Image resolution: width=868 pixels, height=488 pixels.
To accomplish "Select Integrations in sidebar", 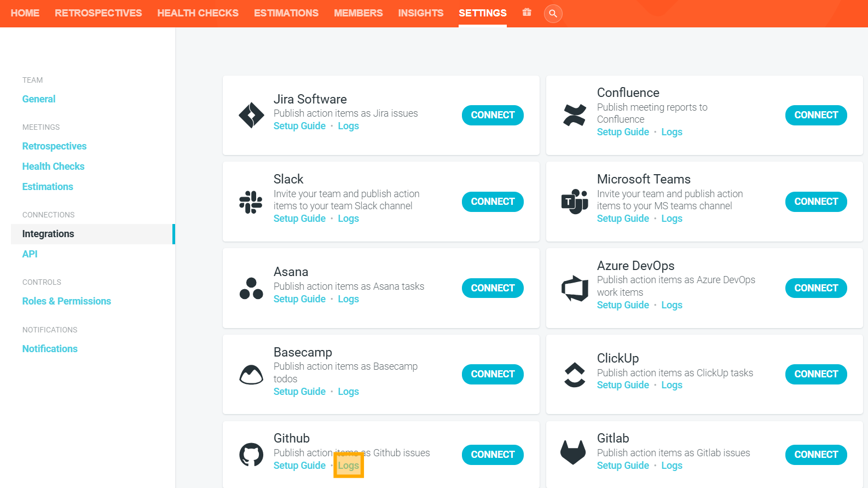I will 92,234.
